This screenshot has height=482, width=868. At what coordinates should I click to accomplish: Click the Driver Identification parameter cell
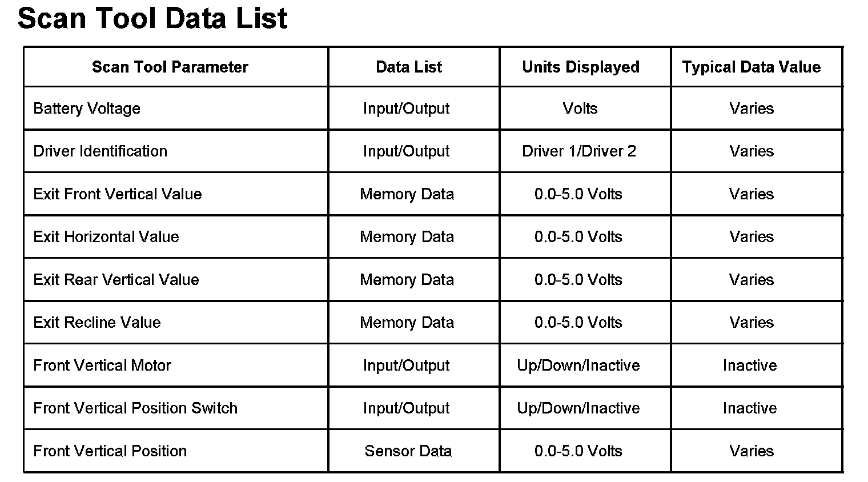[x=101, y=151]
